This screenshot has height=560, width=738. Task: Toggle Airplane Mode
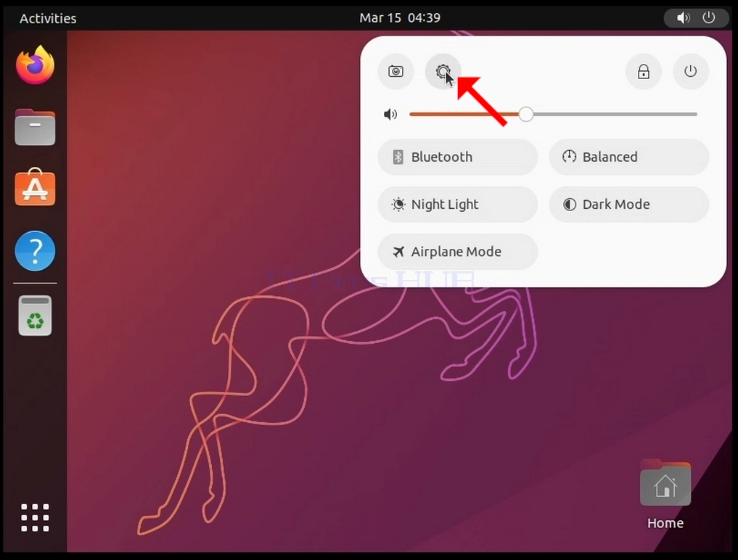[457, 252]
